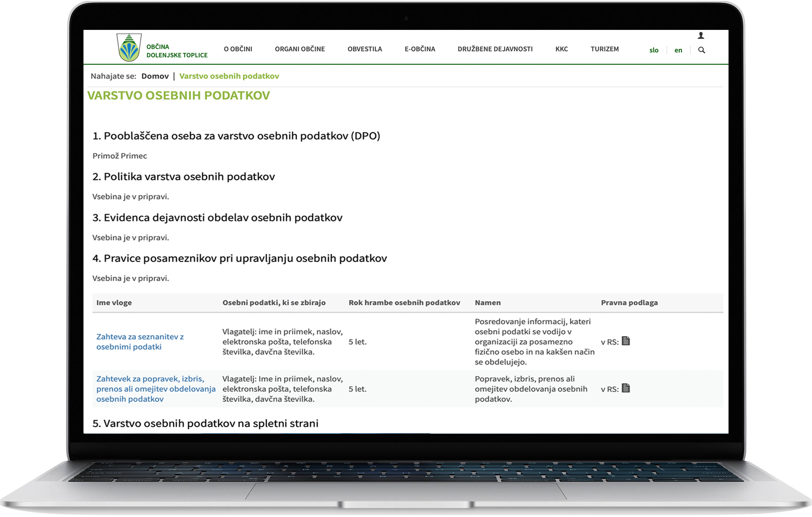Viewport: 812px width, 517px height.
Task: Switch language to en
Action: 678,50
